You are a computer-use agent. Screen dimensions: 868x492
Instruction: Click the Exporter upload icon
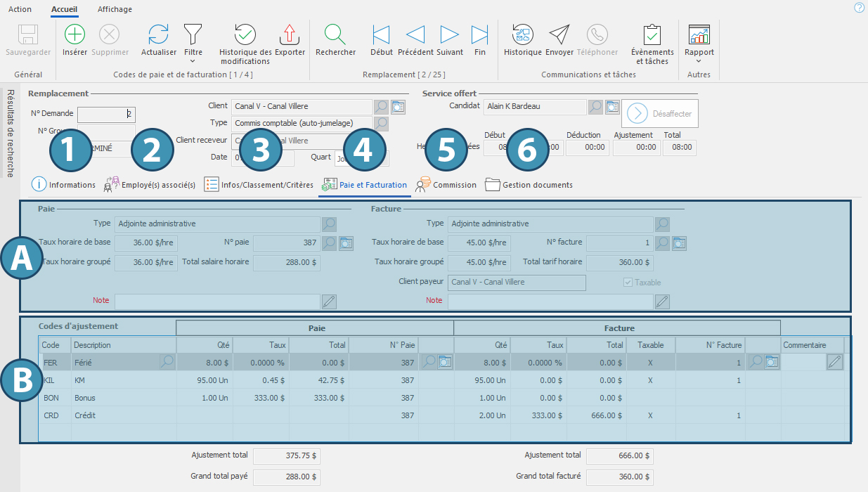(x=290, y=34)
